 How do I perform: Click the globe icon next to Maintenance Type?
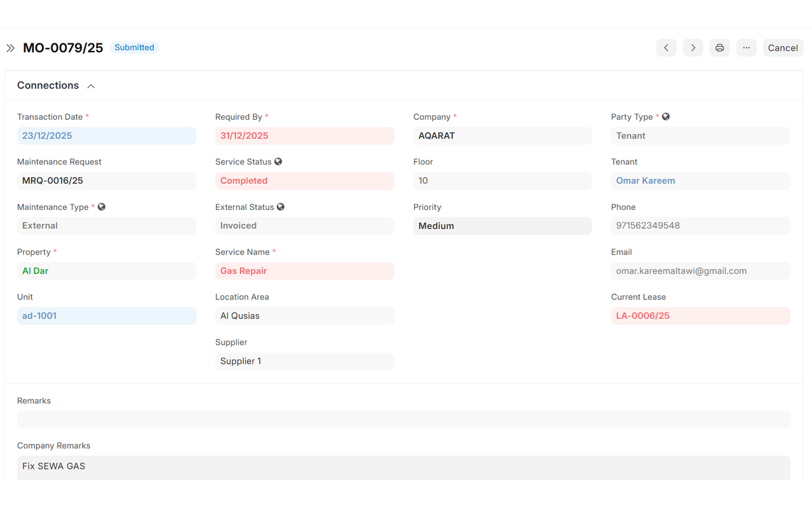tap(101, 207)
